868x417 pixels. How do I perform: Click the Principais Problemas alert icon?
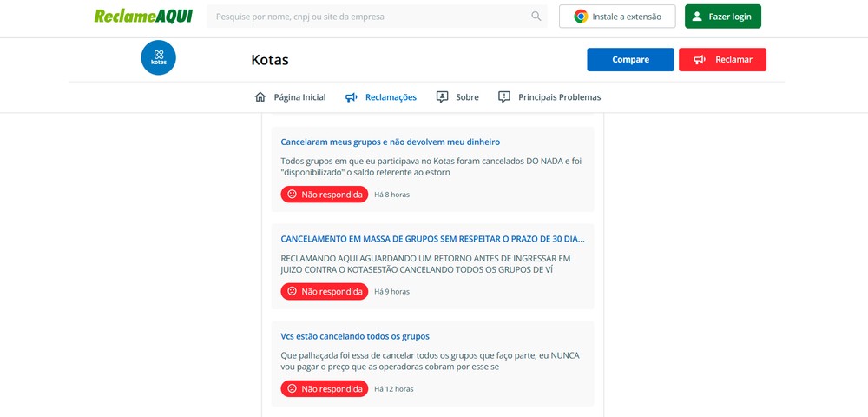(x=504, y=97)
